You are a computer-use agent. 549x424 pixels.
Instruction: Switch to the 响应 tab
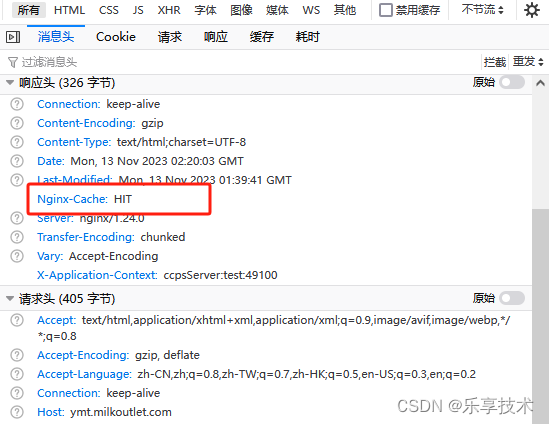[x=216, y=37]
